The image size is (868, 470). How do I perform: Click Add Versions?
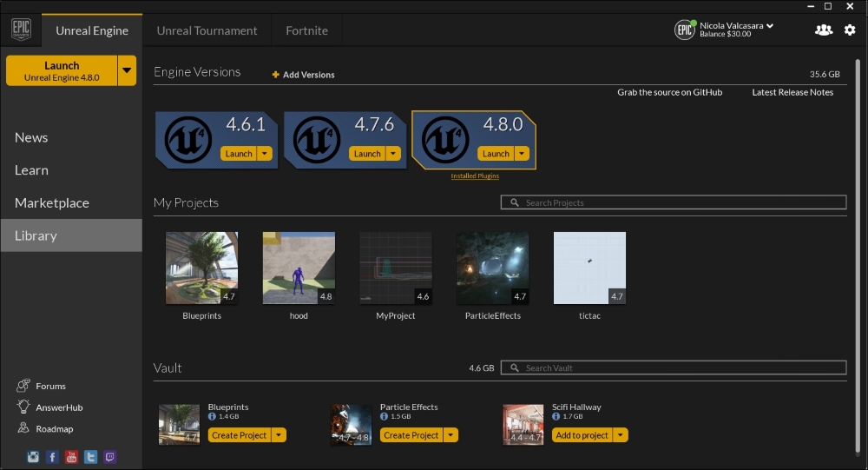pyautogui.click(x=303, y=75)
